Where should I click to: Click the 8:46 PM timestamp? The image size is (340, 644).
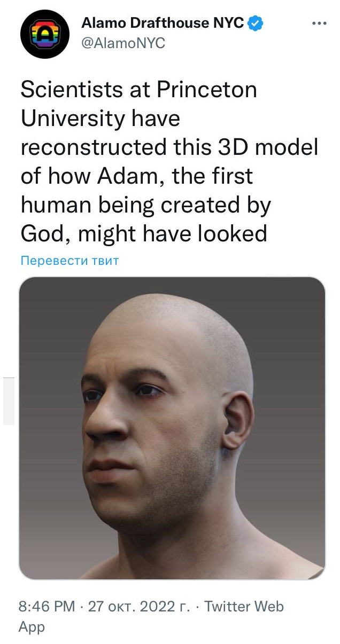click(47, 606)
